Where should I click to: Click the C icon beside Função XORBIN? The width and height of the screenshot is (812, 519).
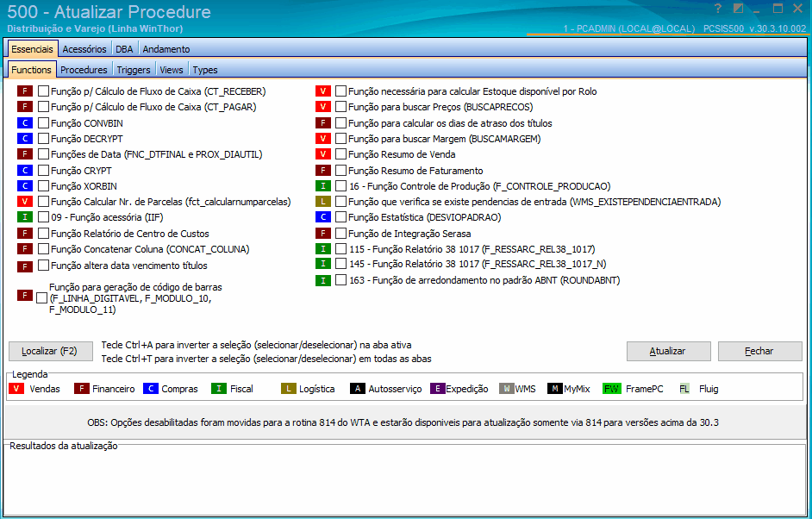click(25, 186)
